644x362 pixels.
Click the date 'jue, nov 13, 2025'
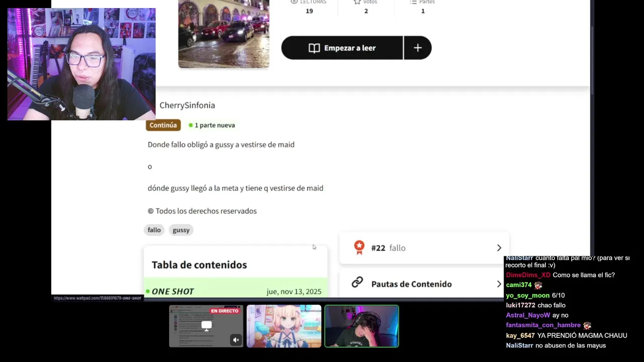294,292
